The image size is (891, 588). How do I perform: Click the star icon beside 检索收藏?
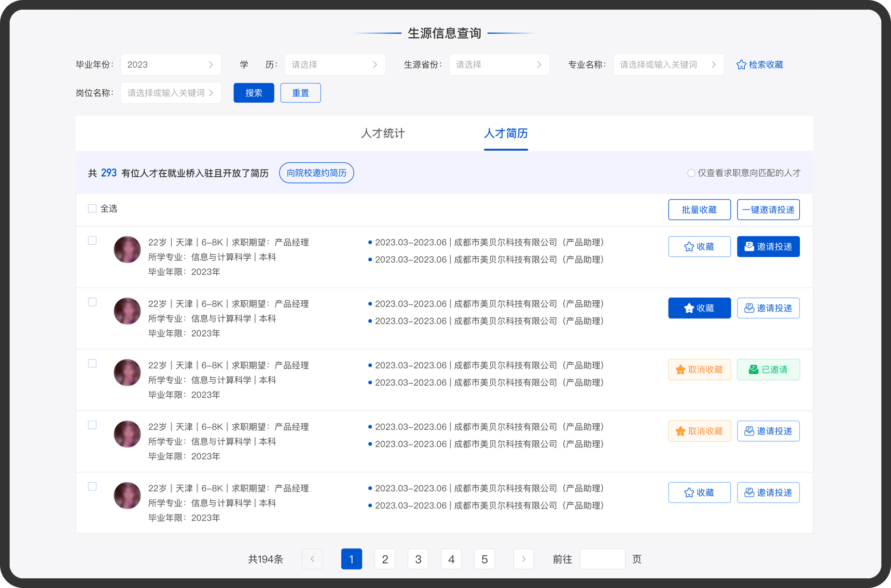741,65
